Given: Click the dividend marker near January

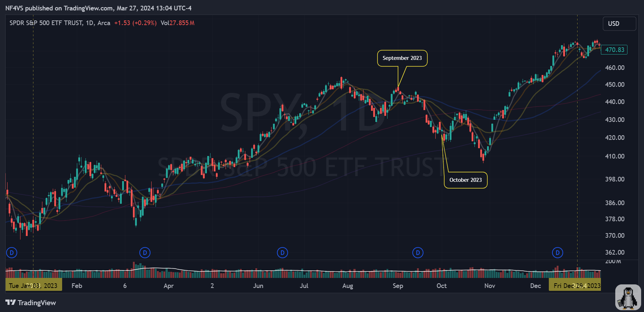Looking at the screenshot, I should point(12,253).
